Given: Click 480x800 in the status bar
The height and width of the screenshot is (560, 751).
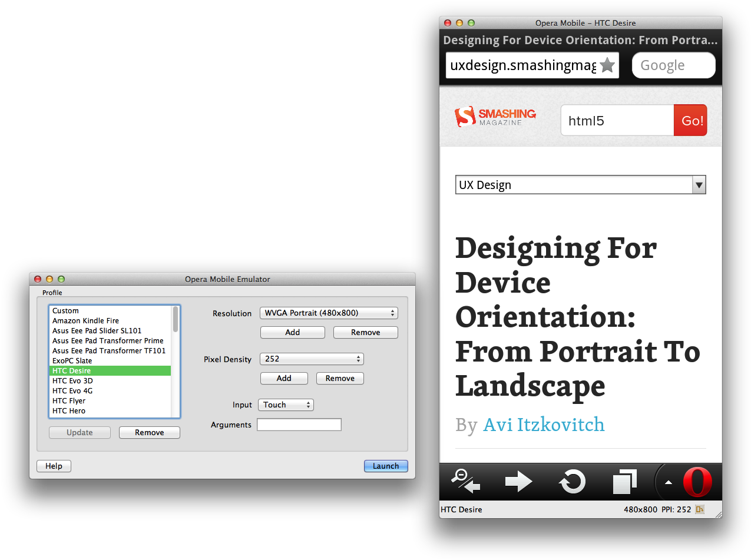Looking at the screenshot, I should [x=640, y=509].
